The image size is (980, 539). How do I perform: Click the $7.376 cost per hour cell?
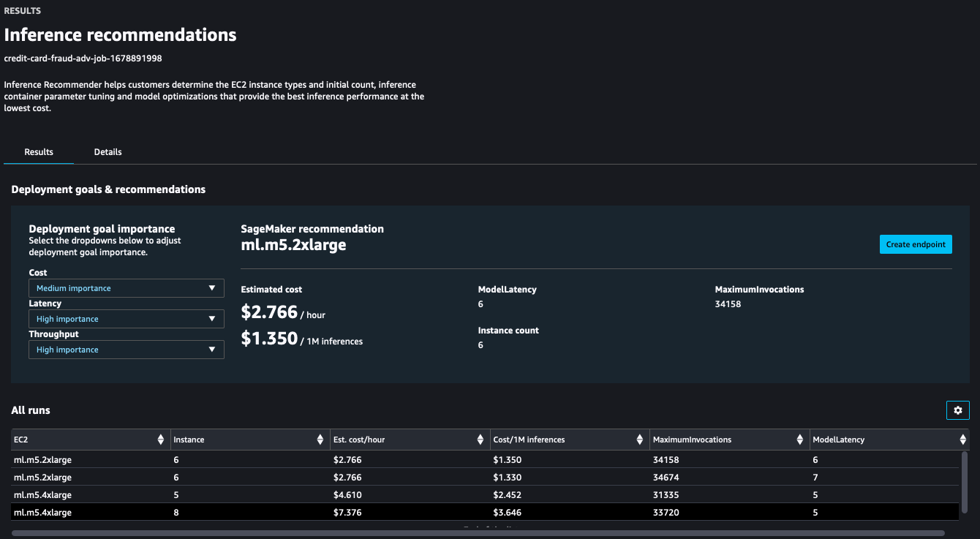point(347,513)
